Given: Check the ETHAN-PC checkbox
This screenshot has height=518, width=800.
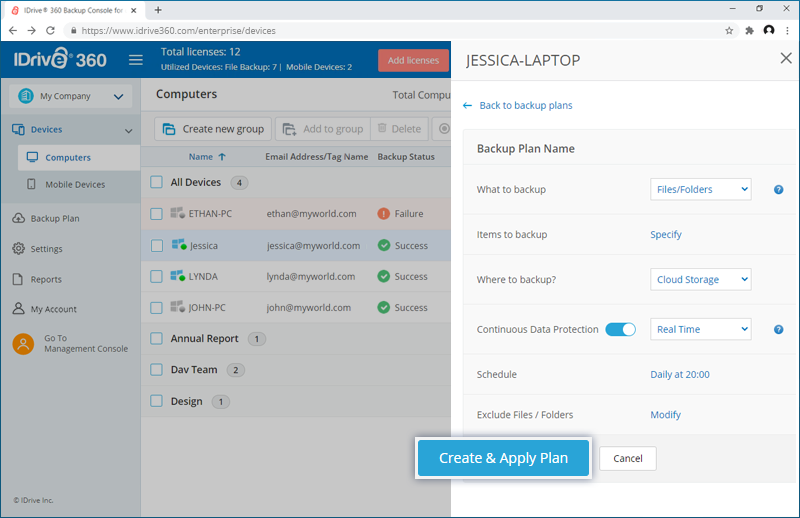Looking at the screenshot, I should pyautogui.click(x=157, y=214).
